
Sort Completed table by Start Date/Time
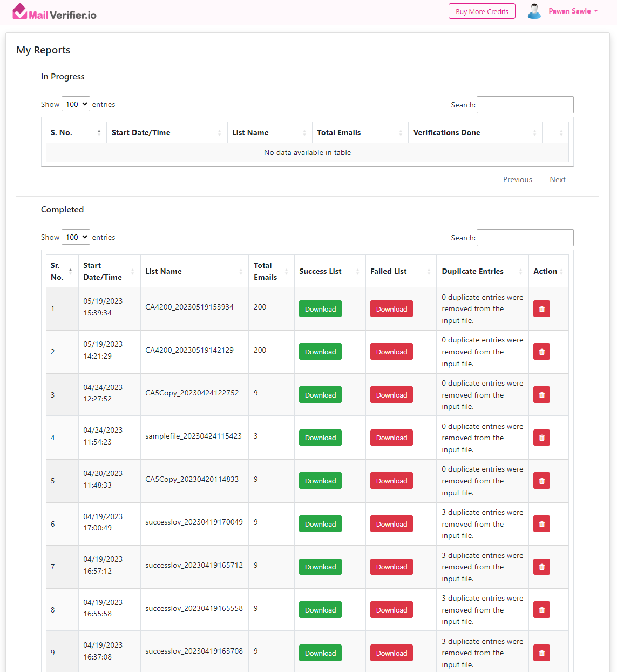pos(109,271)
